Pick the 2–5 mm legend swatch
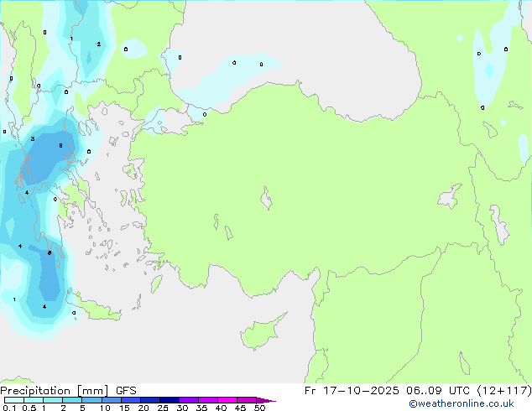Screen dimensions: 532x411 (x=72, y=400)
